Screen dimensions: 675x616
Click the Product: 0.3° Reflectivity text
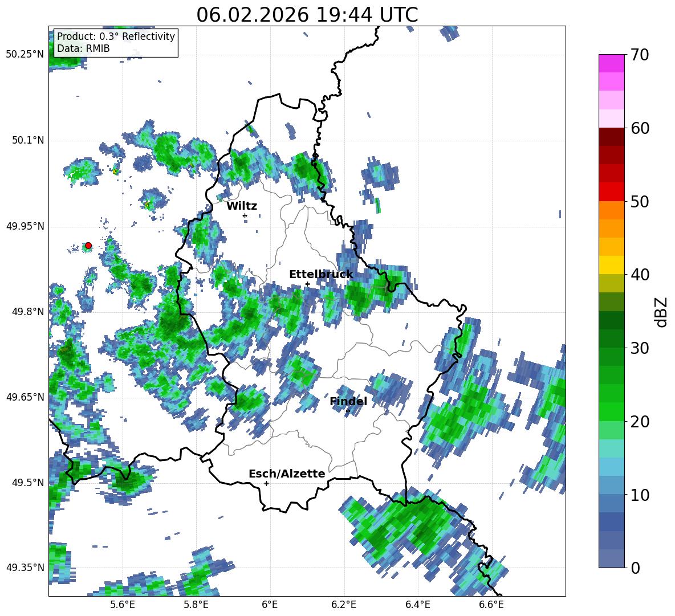coord(116,36)
